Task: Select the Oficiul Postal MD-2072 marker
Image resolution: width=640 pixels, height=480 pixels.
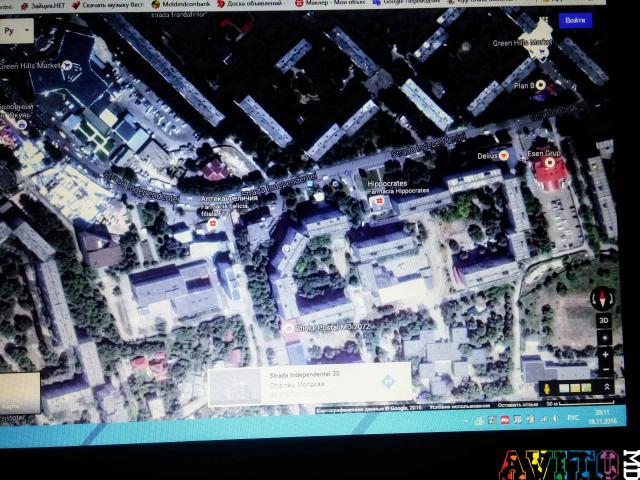Action: point(289,327)
